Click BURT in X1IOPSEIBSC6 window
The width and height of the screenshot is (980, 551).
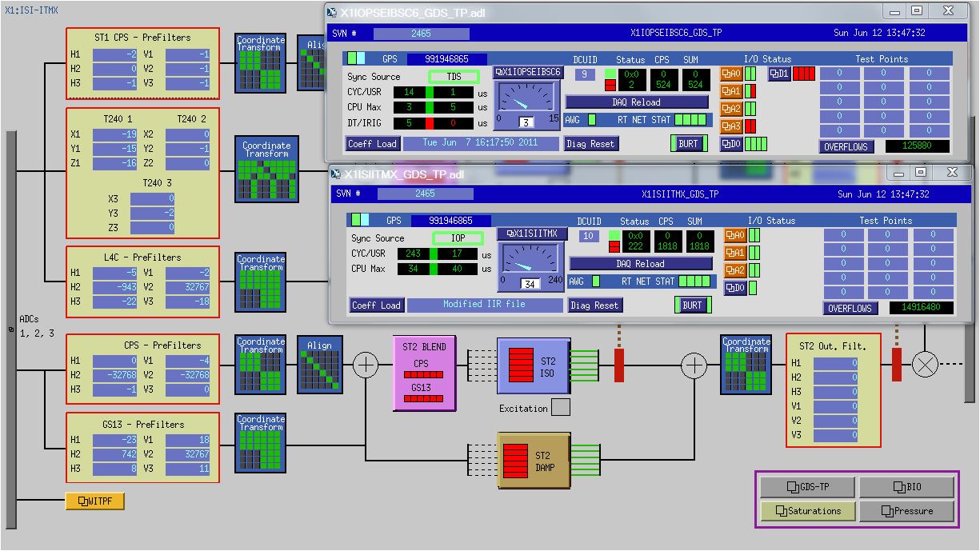tap(688, 144)
